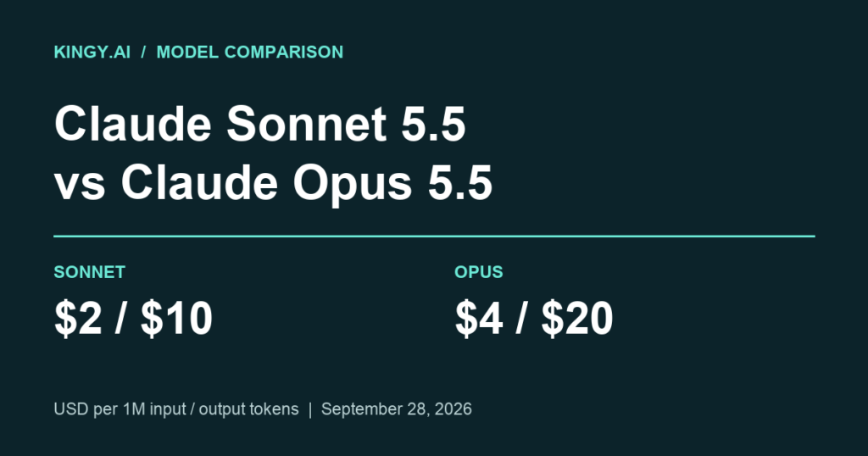Click the 5.5 version after Opus in headline
This screenshot has height=456, width=868.
coord(460,183)
